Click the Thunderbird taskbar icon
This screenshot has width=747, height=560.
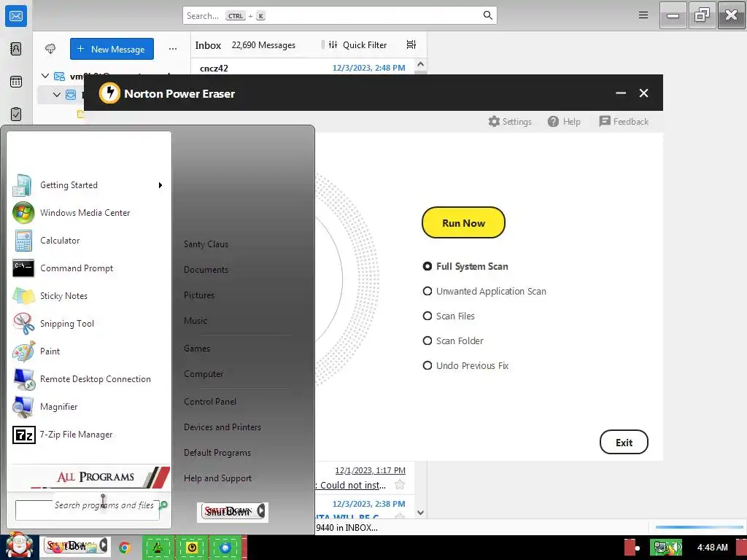click(x=226, y=548)
